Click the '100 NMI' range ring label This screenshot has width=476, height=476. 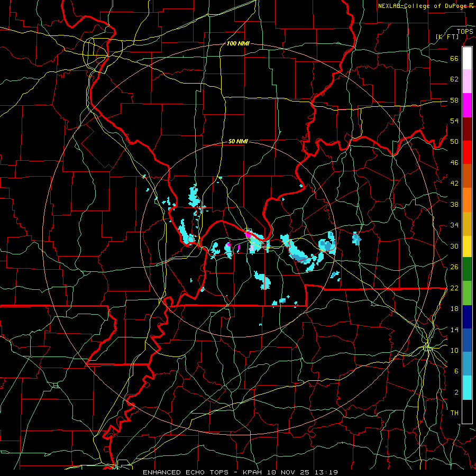click(x=238, y=44)
